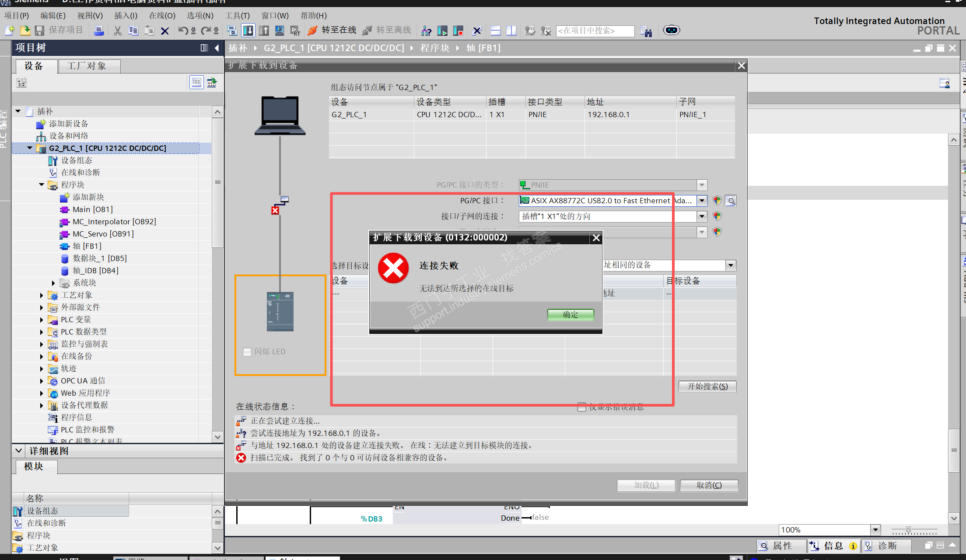The height and width of the screenshot is (560, 966).
Task: Open interface/subnet connection dropdown
Action: pyautogui.click(x=702, y=216)
